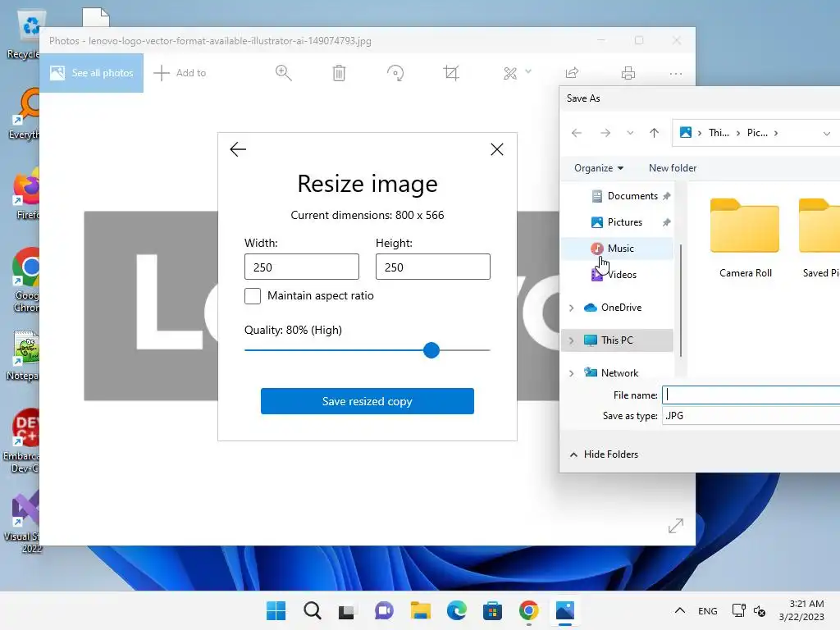Viewport: 840px width, 630px height.
Task: Click the fullscreen expand arrows icon in Photos
Action: click(x=676, y=526)
